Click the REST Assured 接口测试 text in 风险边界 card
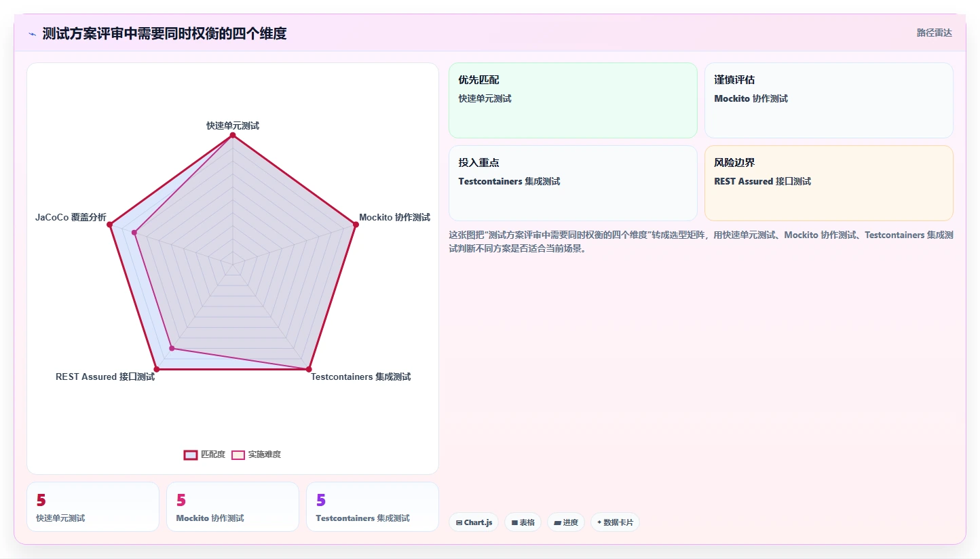980x559 pixels. (762, 181)
